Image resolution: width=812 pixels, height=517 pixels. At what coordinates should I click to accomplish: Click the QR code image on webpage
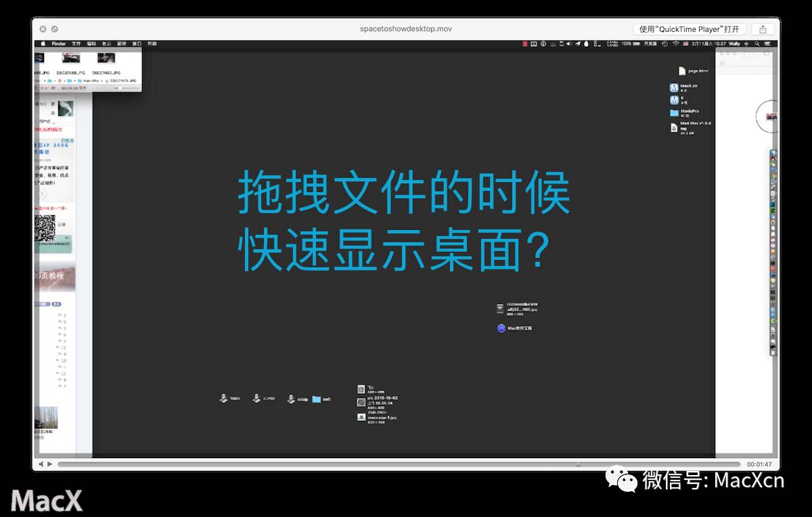click(45, 228)
